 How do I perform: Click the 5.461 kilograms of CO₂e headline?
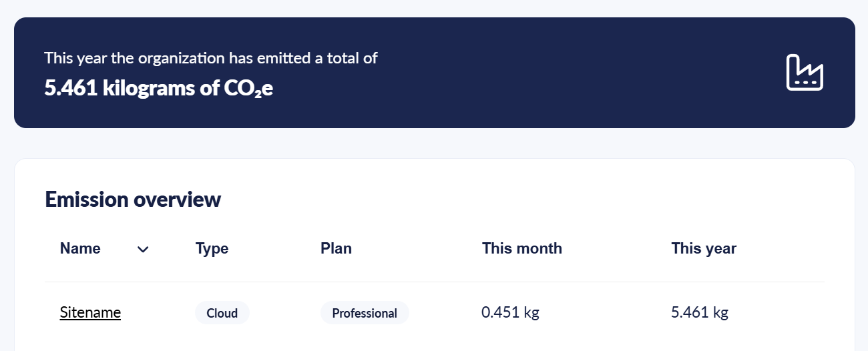pos(158,88)
